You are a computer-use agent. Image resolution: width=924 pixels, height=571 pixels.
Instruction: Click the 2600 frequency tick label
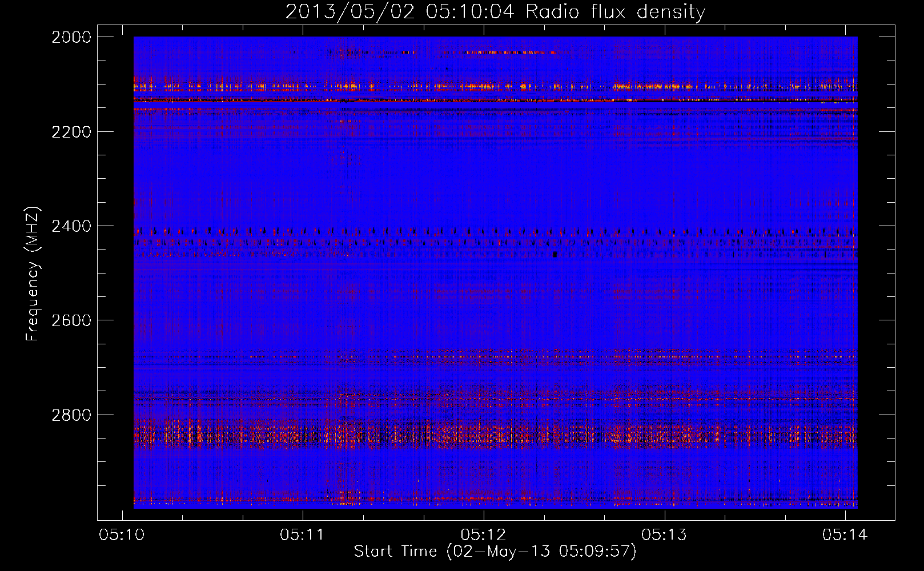point(71,320)
